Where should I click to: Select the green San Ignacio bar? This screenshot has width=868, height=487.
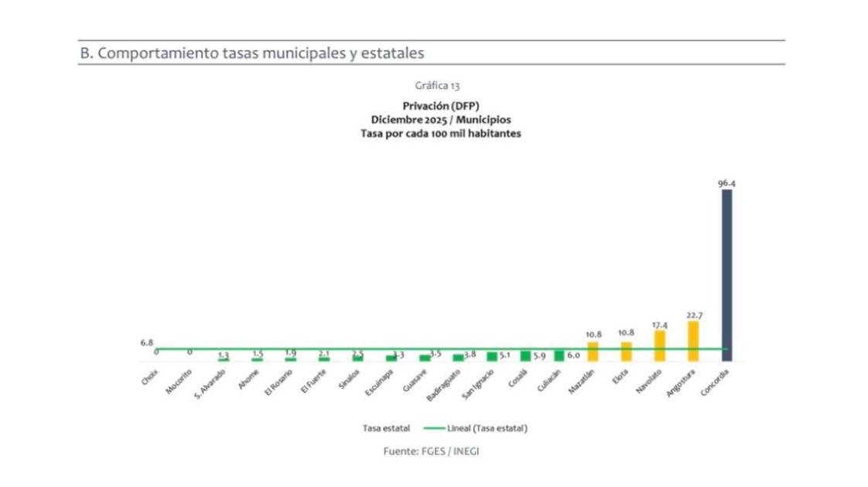[x=491, y=356]
